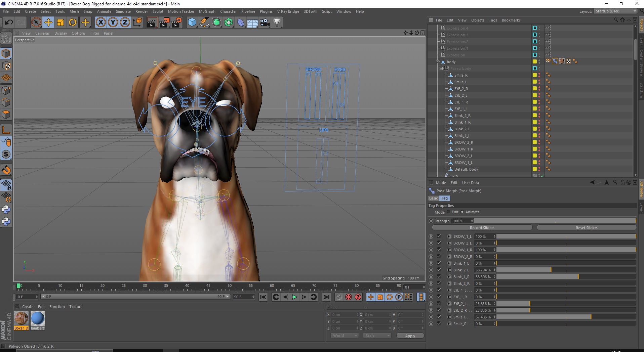Activate the Scale tool
Image resolution: width=644 pixels, height=352 pixels.
(61, 23)
